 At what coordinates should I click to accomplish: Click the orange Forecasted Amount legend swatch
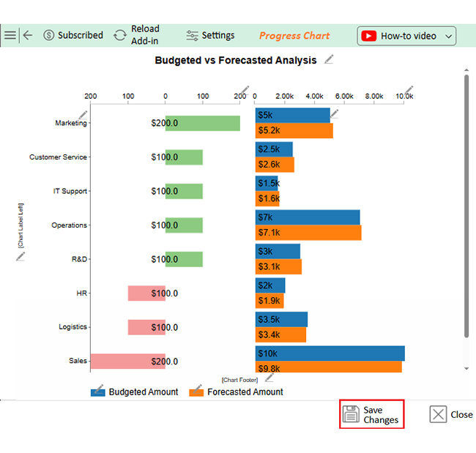point(196,393)
